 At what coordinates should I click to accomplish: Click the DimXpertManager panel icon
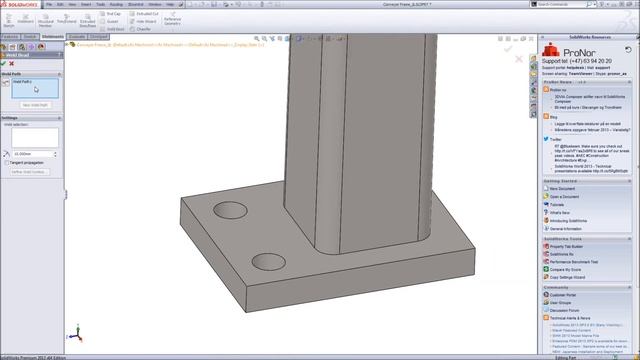click(31, 47)
